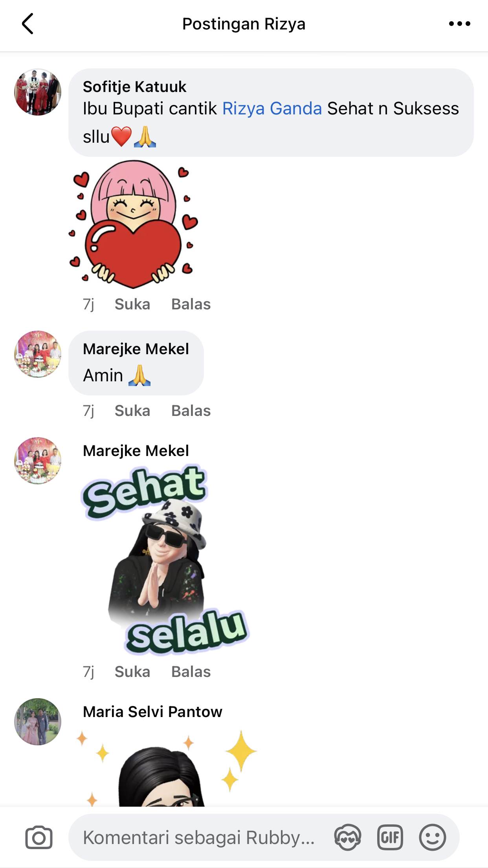Like Marejke Mekel's 'Amin' comment
Screen dimensions: 488x868
132,411
